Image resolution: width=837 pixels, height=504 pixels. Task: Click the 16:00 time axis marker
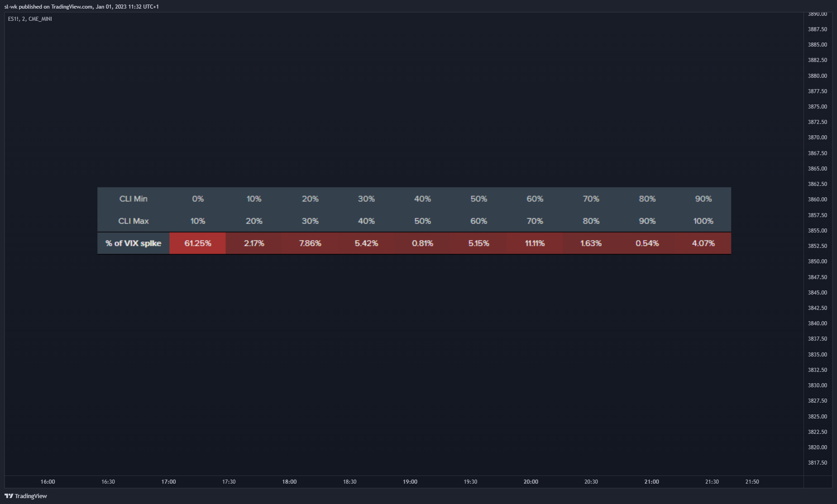48,482
